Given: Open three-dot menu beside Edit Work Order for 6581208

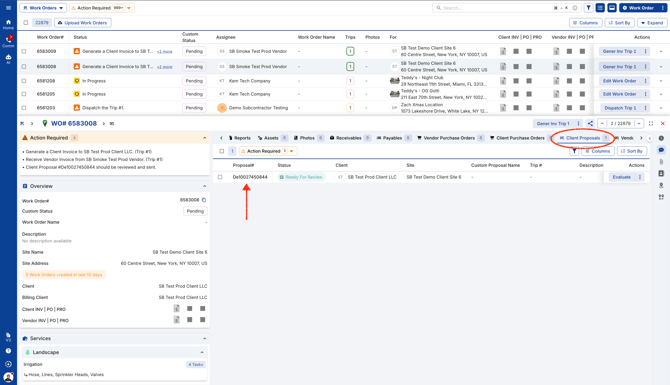Looking at the screenshot, I should coord(645,81).
